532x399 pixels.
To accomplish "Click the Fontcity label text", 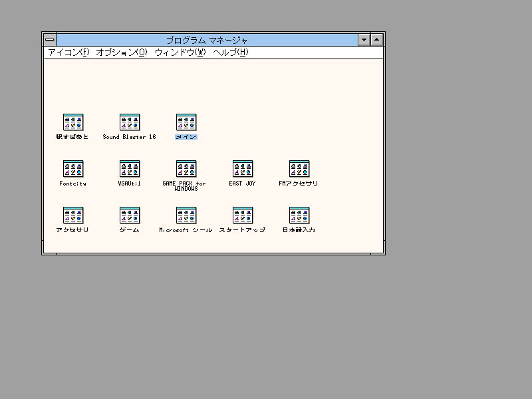I will coord(72,184).
